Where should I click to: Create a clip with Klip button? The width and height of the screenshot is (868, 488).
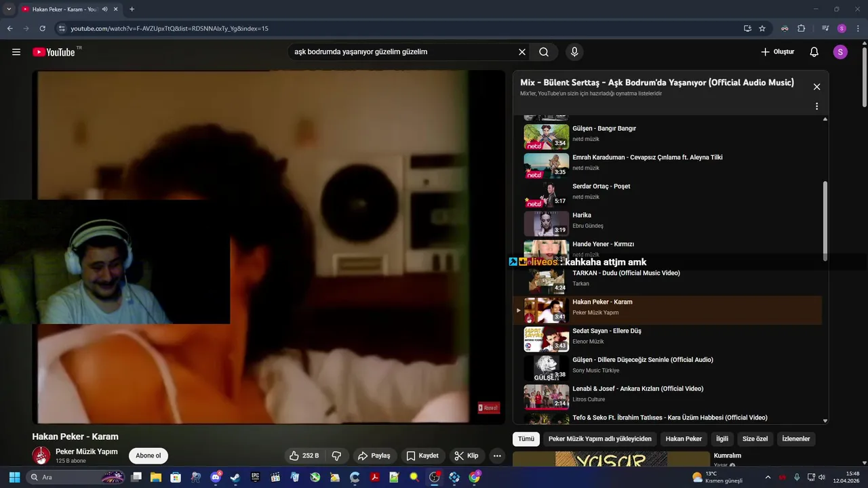[467, 455]
